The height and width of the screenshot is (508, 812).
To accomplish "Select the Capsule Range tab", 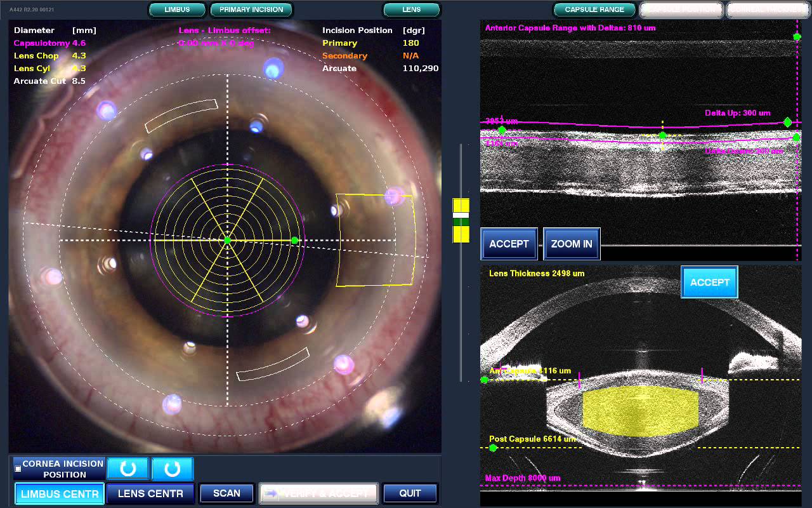I will (594, 10).
